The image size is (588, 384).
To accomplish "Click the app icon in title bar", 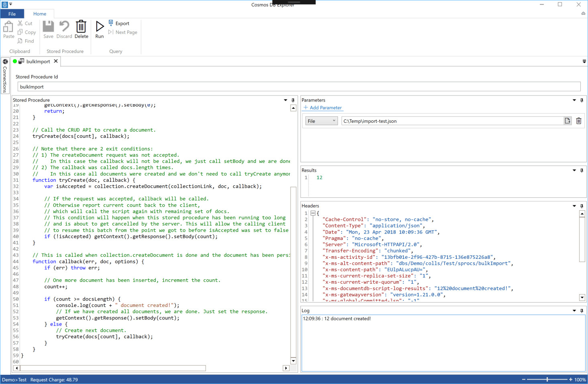I will point(5,4).
